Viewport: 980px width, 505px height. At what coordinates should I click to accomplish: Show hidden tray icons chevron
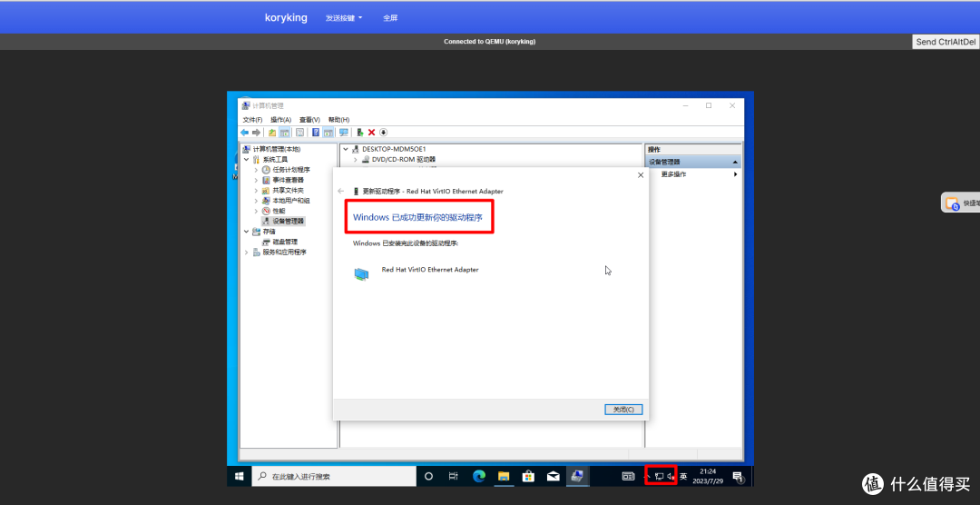647,476
